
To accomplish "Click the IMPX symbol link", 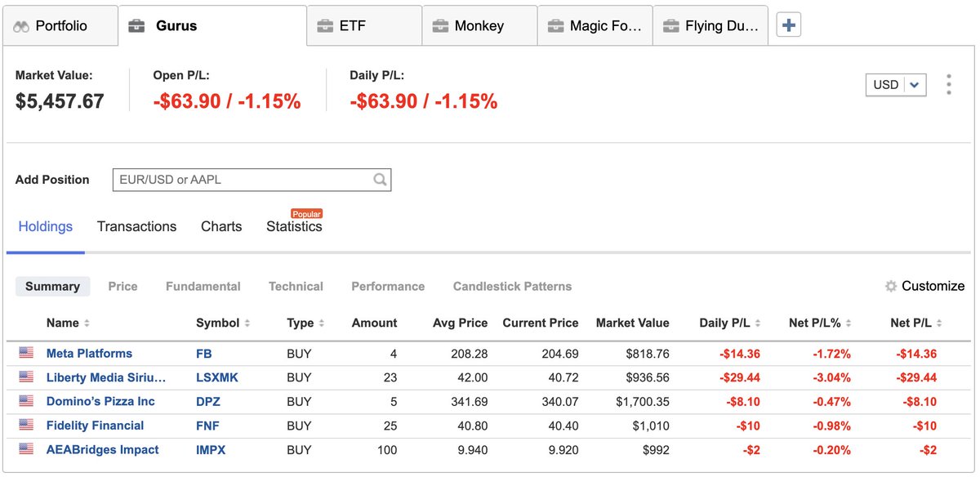I will (x=211, y=449).
